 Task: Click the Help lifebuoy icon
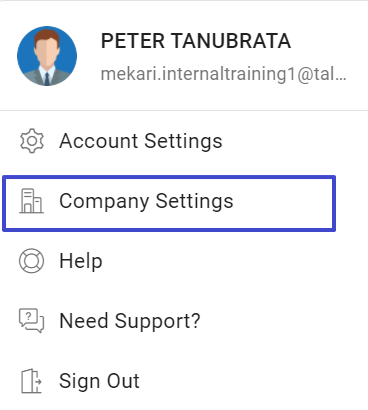click(x=31, y=261)
